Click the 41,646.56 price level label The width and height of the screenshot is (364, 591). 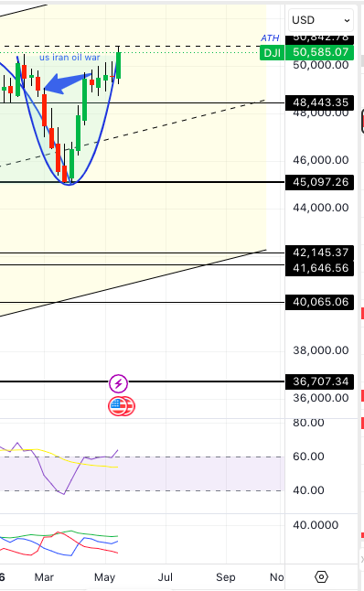coord(319,268)
